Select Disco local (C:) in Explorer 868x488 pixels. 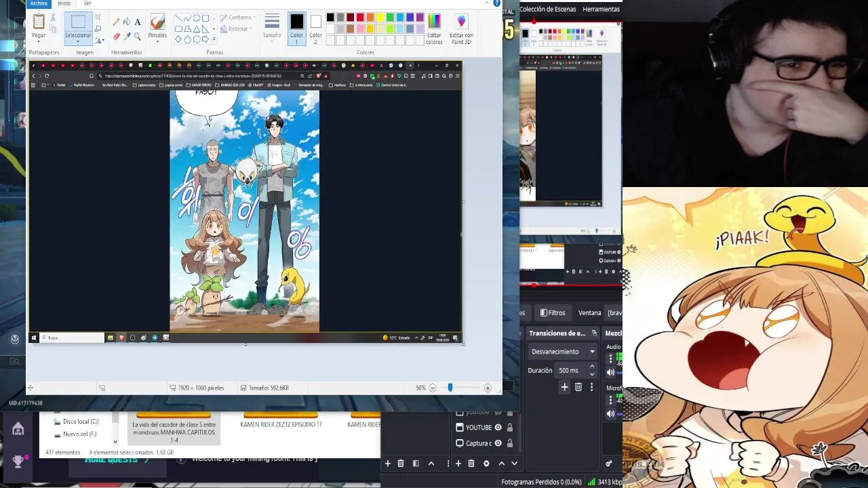click(80, 422)
